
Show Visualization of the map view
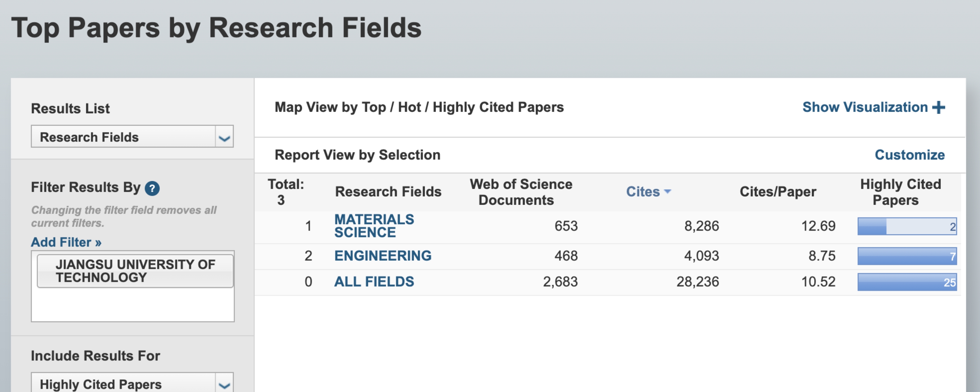pos(865,107)
